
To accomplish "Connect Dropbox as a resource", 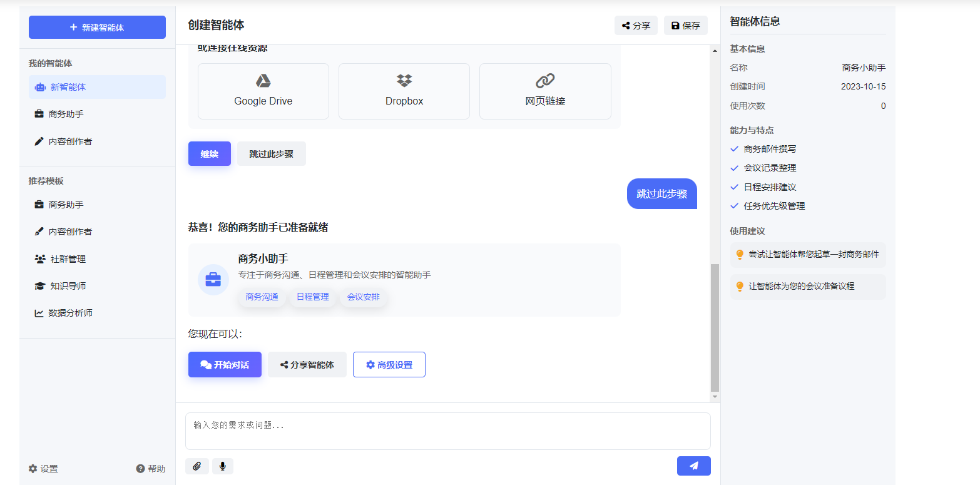I will tap(404, 91).
